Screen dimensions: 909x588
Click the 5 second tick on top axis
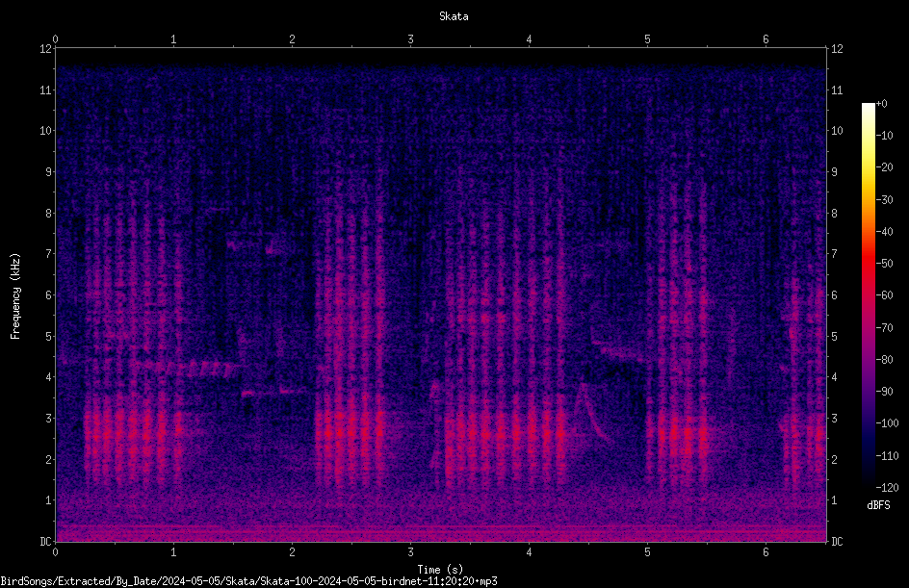(647, 39)
